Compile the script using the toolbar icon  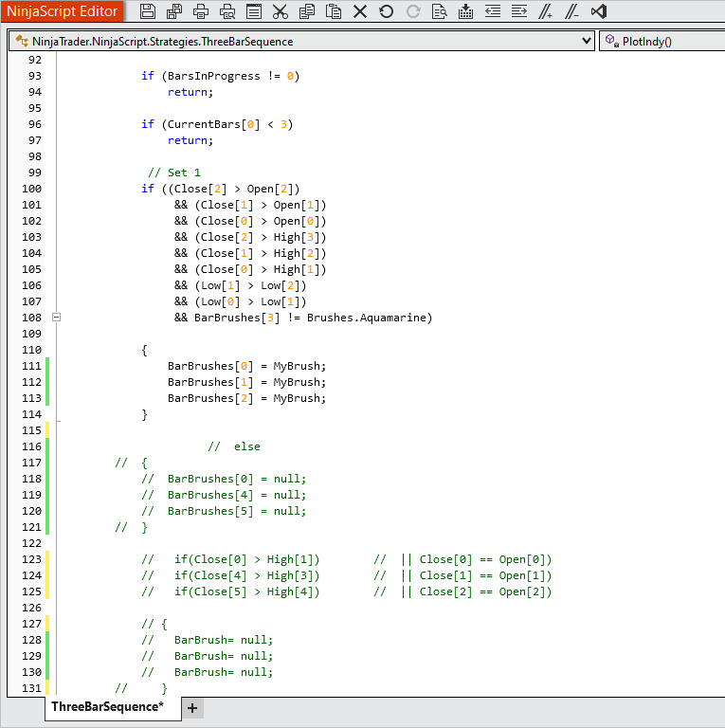coord(465,12)
